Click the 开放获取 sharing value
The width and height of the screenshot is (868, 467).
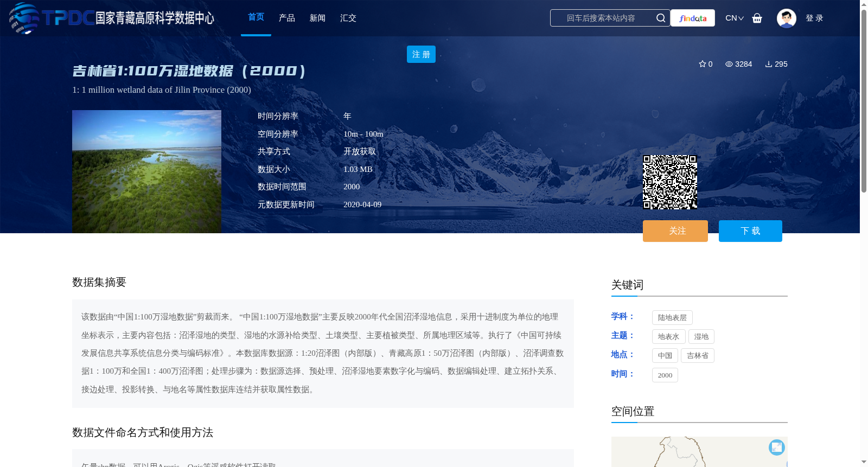click(360, 151)
